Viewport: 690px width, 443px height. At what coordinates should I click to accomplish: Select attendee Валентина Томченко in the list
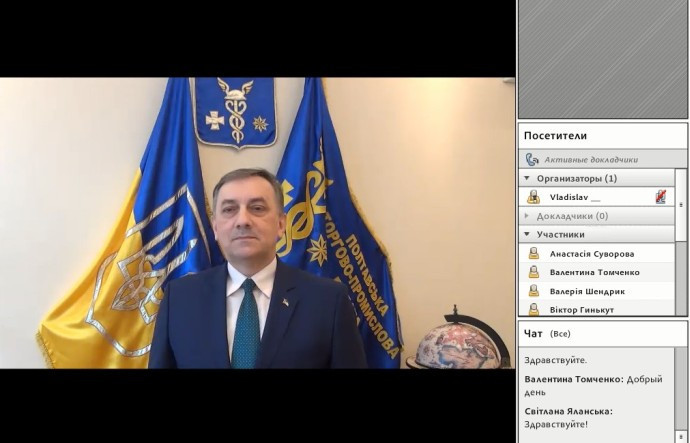point(594,272)
